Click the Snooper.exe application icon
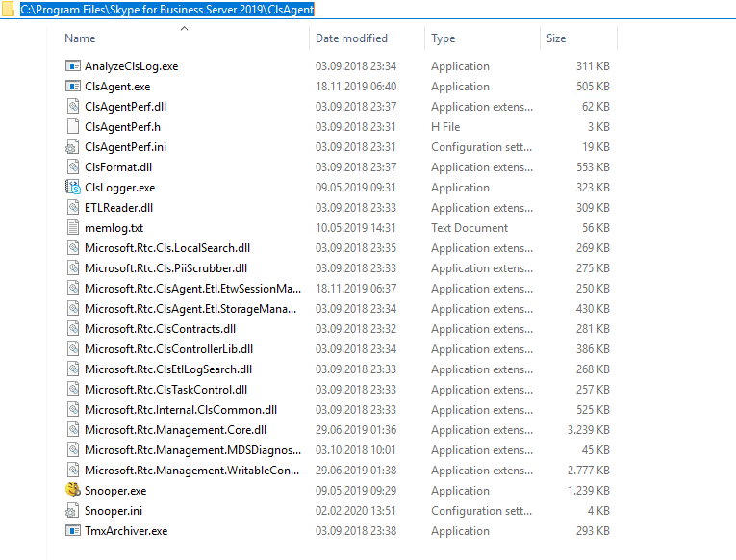Viewport: 736px width, 560px height. (x=73, y=490)
